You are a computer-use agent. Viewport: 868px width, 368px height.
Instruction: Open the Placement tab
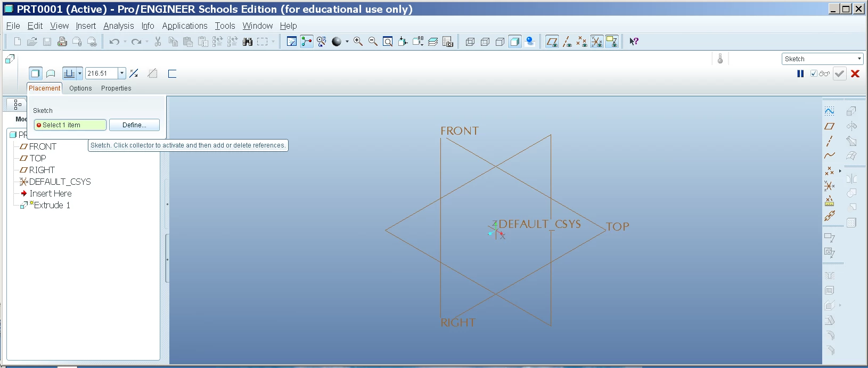45,88
